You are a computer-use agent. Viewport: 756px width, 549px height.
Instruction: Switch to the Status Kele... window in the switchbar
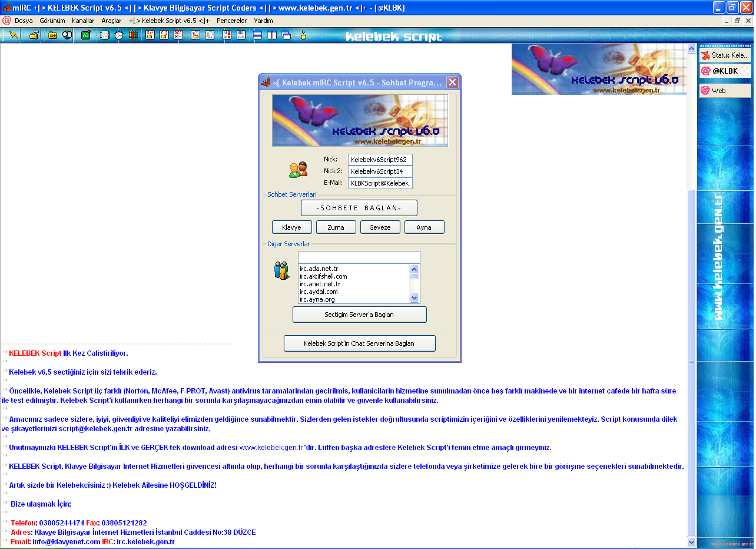coord(725,55)
